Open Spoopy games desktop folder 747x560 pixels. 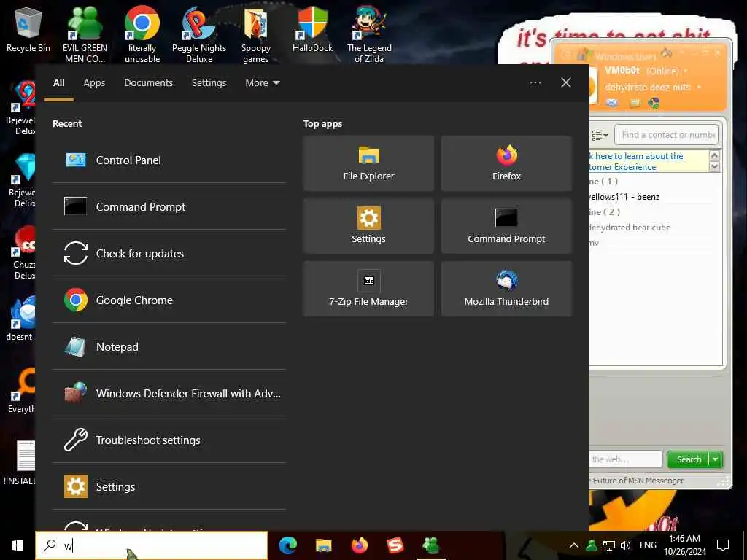coord(256,34)
